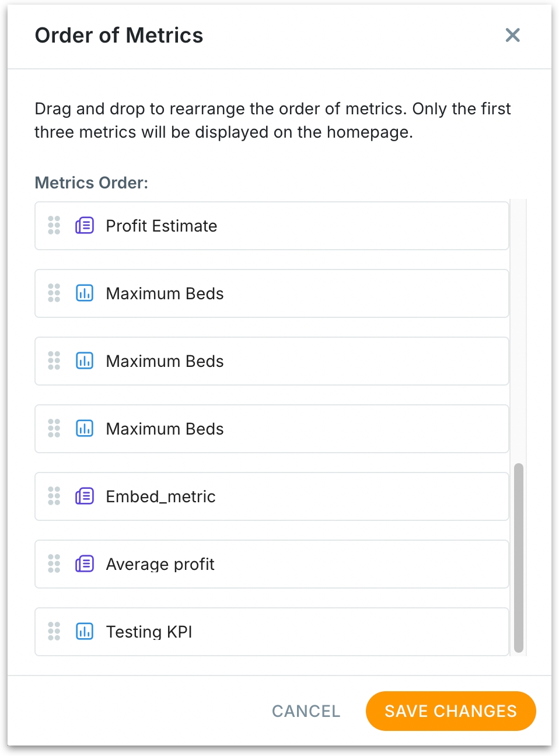Click the Testing KPI drag handle

pos(54,631)
